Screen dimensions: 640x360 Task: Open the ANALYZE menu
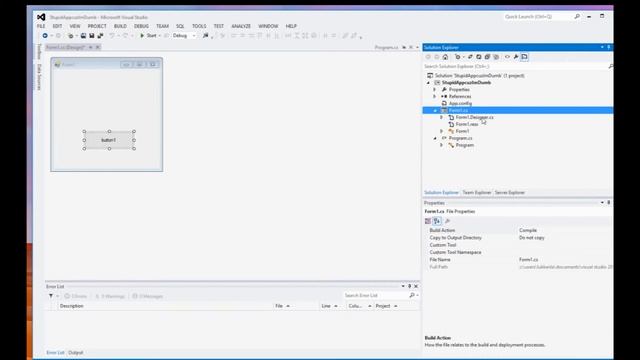tap(241, 26)
